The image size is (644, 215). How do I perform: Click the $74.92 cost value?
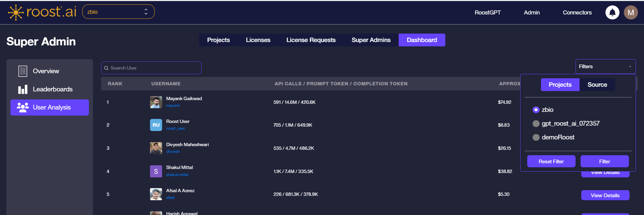coord(504,102)
